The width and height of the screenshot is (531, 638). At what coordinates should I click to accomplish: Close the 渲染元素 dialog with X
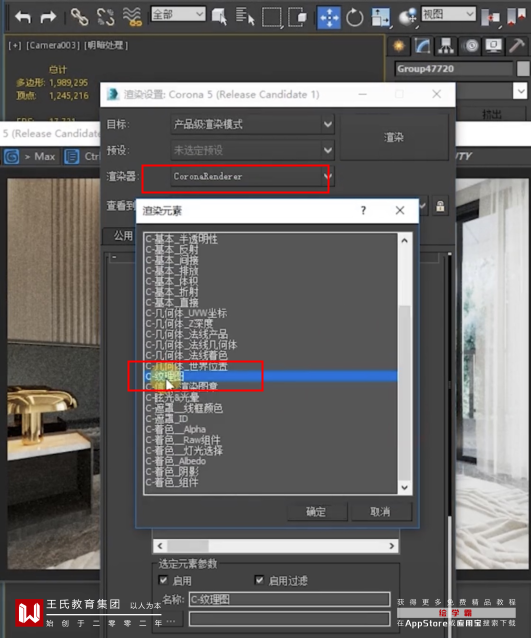400,210
